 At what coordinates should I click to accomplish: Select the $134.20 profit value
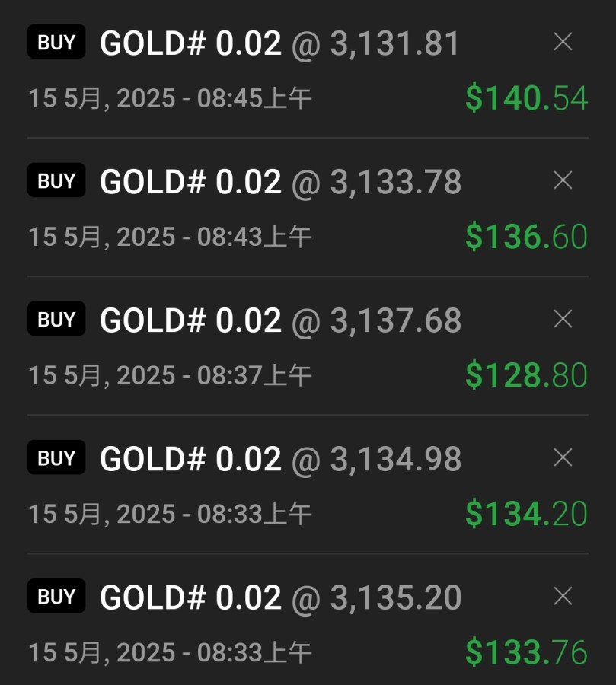coord(526,514)
